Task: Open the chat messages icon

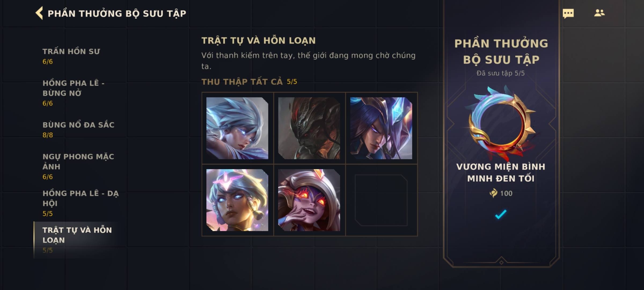Action: [568, 13]
